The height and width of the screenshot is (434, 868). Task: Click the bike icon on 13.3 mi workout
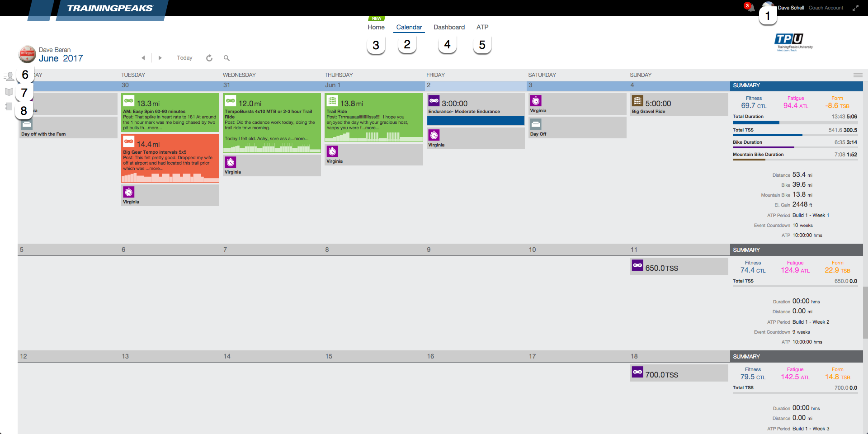129,100
